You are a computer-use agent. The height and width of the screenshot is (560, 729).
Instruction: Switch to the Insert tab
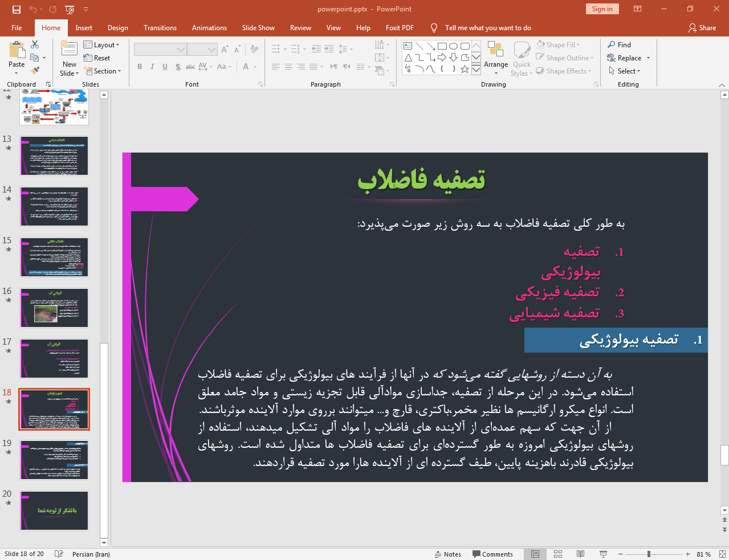(x=84, y=28)
